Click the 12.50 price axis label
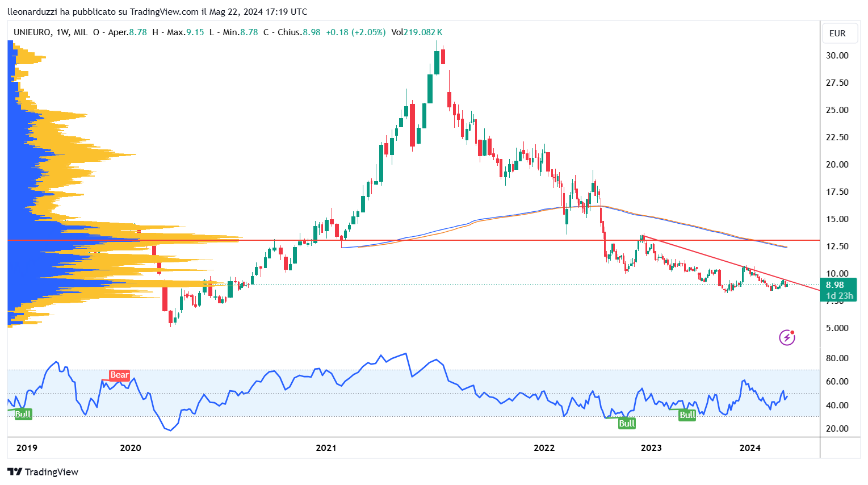Screen dimensions: 868x485 coord(837,246)
